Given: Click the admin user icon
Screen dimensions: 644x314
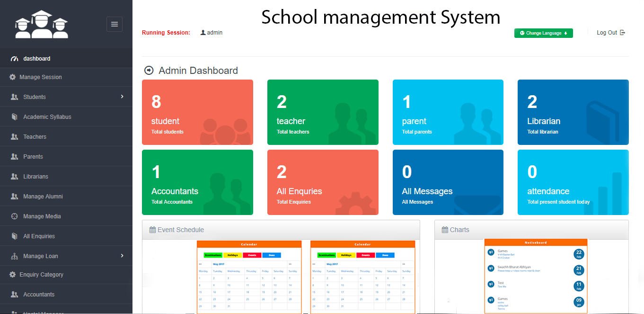Looking at the screenshot, I should [203, 33].
